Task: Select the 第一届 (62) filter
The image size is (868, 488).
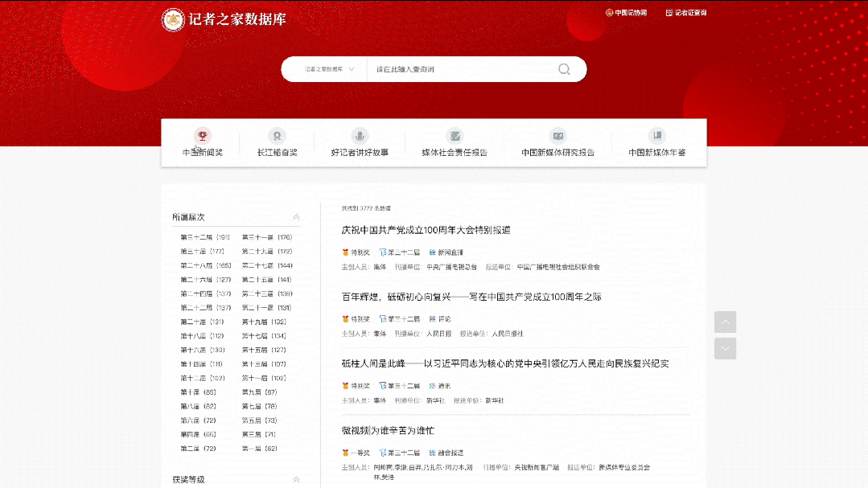Action: pyautogui.click(x=259, y=449)
